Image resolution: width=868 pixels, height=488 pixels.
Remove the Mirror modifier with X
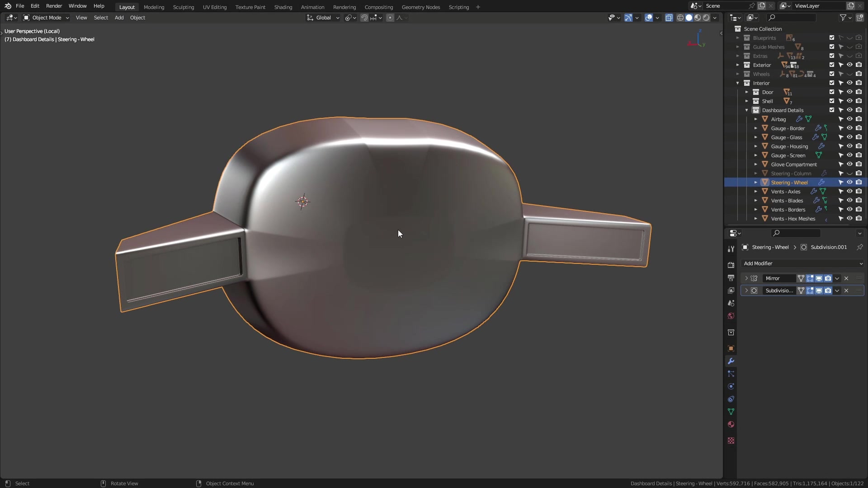(x=846, y=278)
